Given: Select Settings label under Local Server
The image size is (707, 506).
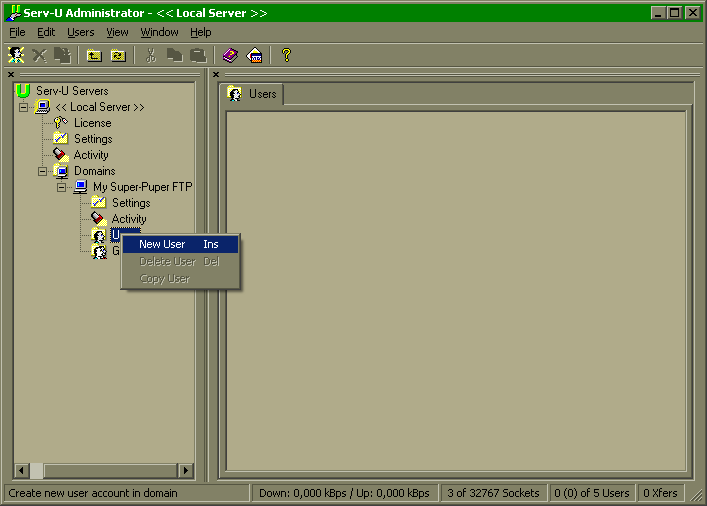Looking at the screenshot, I should pyautogui.click(x=93, y=139).
